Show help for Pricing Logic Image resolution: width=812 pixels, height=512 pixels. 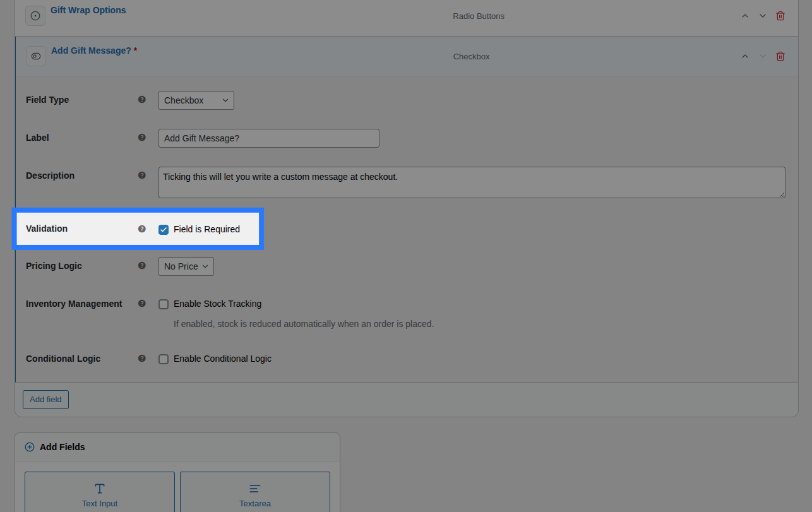coord(142,266)
